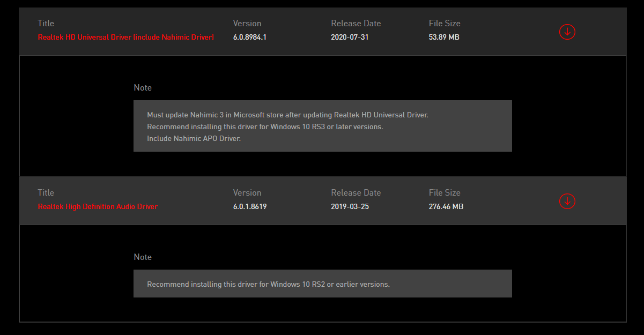644x335 pixels.
Task: Click Version label in Universal Driver header
Action: coord(247,23)
